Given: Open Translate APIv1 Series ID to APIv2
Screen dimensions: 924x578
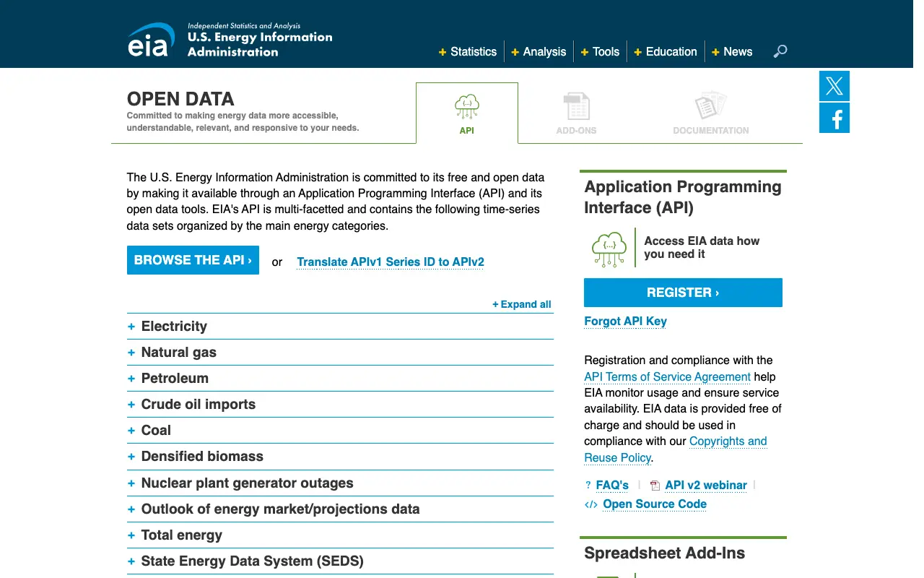Looking at the screenshot, I should [x=391, y=262].
